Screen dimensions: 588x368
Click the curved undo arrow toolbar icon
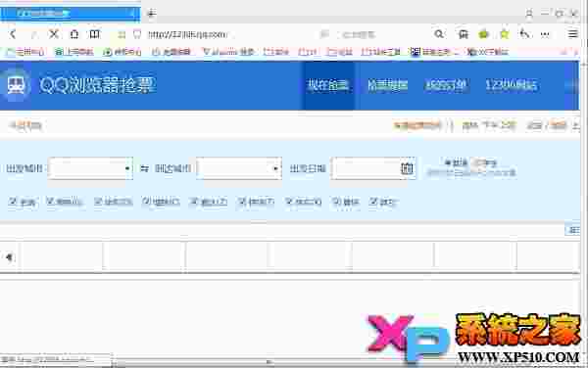click(x=524, y=34)
